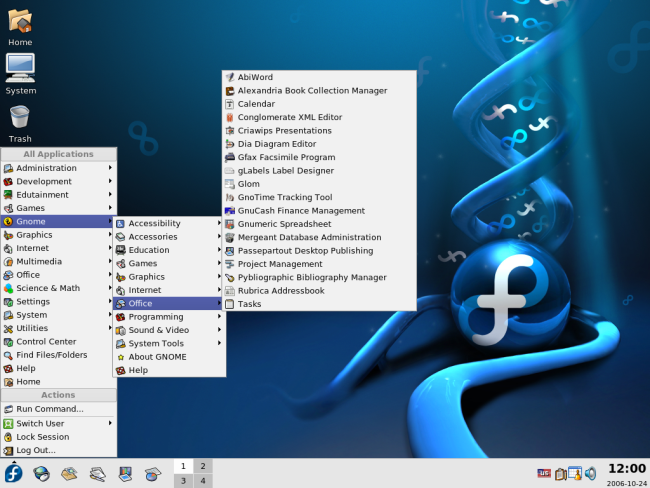The image size is (650, 488).
Task: Click the Alexandria Book Collection Manager icon
Action: coord(230,90)
